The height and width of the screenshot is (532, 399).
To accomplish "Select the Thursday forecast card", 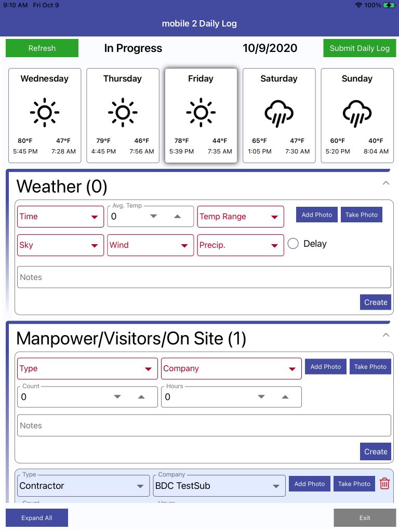I will tap(123, 115).
